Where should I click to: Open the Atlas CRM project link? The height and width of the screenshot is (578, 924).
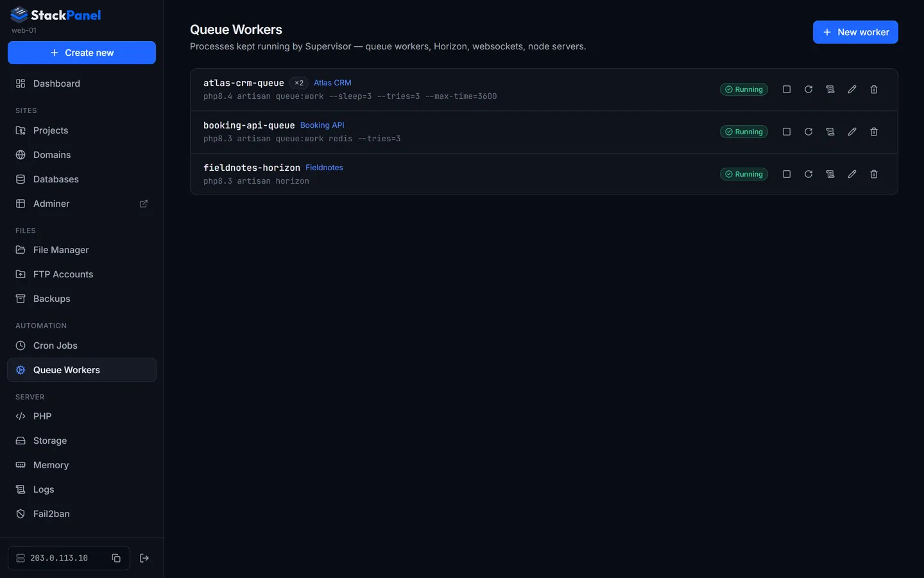pyautogui.click(x=332, y=83)
